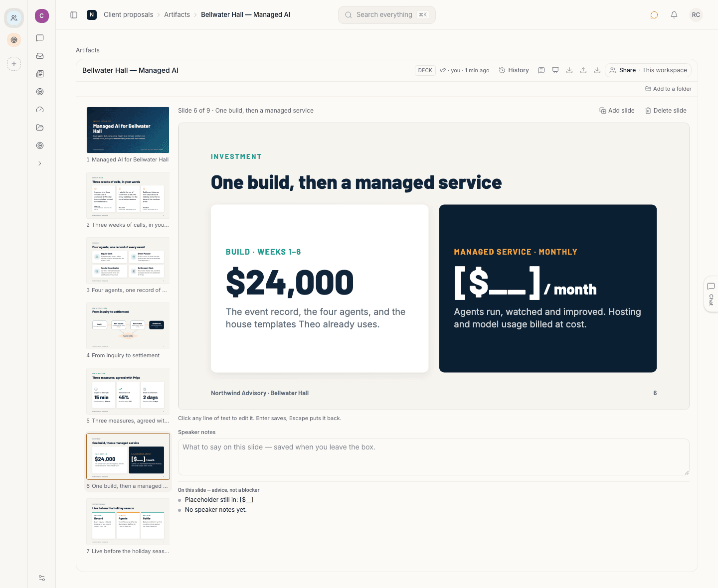718x588 pixels.
Task: Open Share settings for this workspace
Action: tap(648, 70)
